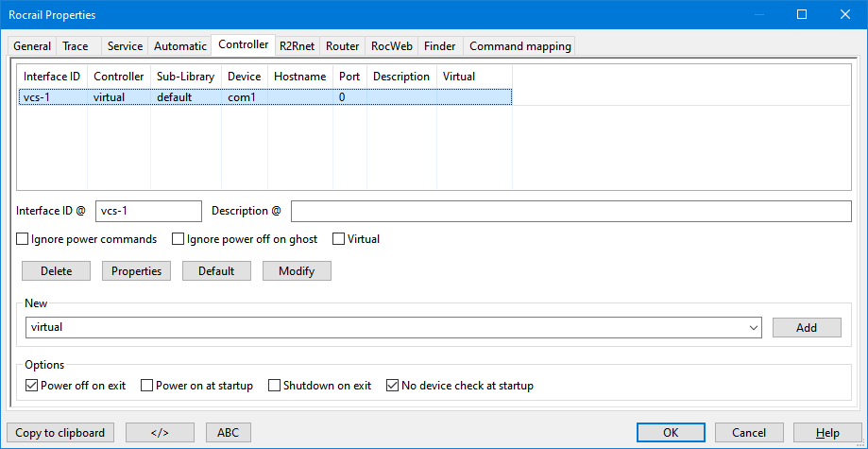Enable Ignore power commands checkbox
868x449 pixels.
tap(24, 239)
